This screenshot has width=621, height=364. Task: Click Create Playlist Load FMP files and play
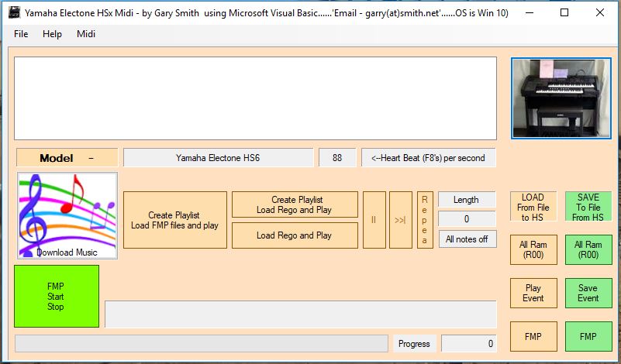coord(174,220)
